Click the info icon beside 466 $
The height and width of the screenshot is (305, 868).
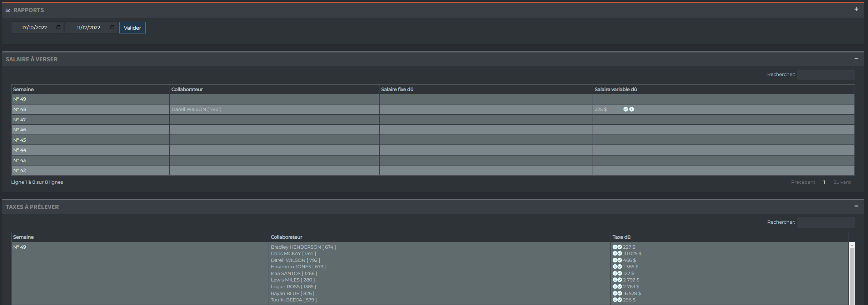pos(615,260)
